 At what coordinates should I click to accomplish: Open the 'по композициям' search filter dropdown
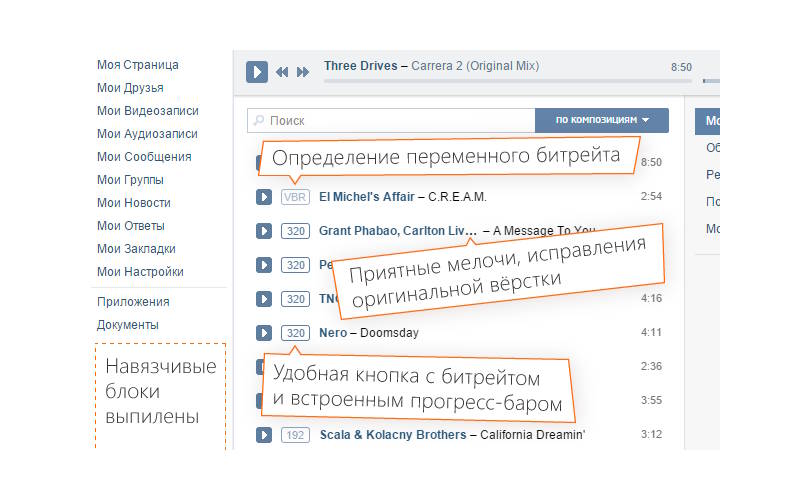click(602, 120)
